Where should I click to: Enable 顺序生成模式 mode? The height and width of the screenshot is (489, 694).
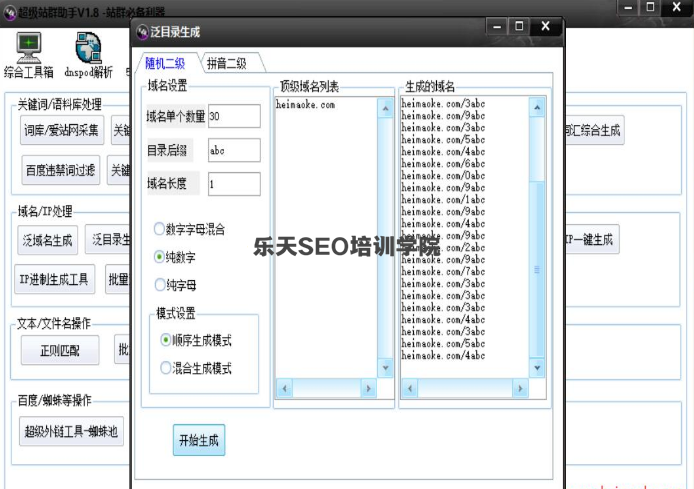[165, 340]
